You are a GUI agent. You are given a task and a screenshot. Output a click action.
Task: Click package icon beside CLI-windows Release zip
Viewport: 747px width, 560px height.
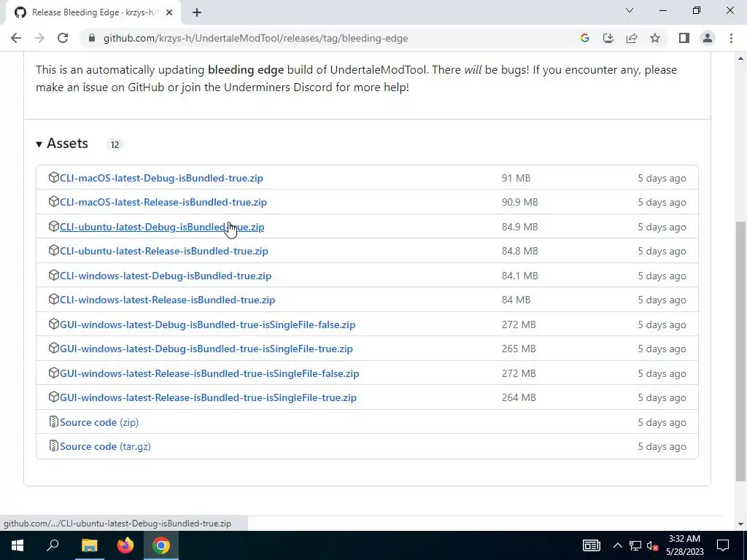point(53,300)
